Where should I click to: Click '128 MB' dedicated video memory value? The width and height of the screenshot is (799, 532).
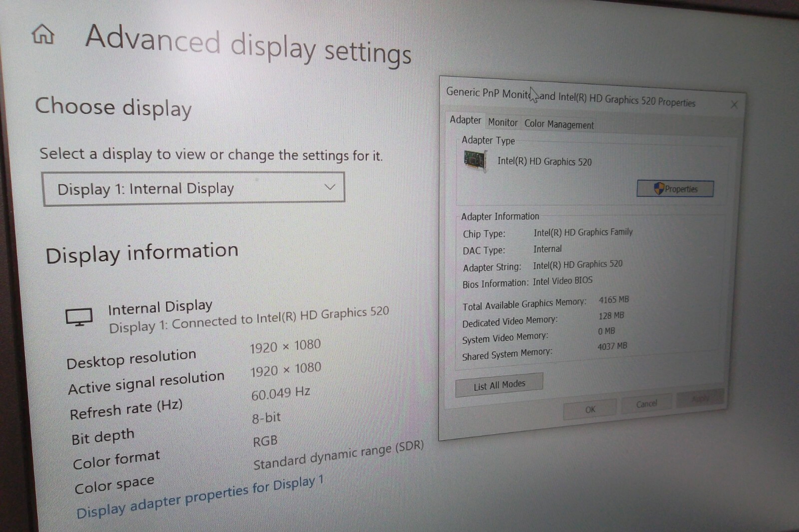pos(611,315)
